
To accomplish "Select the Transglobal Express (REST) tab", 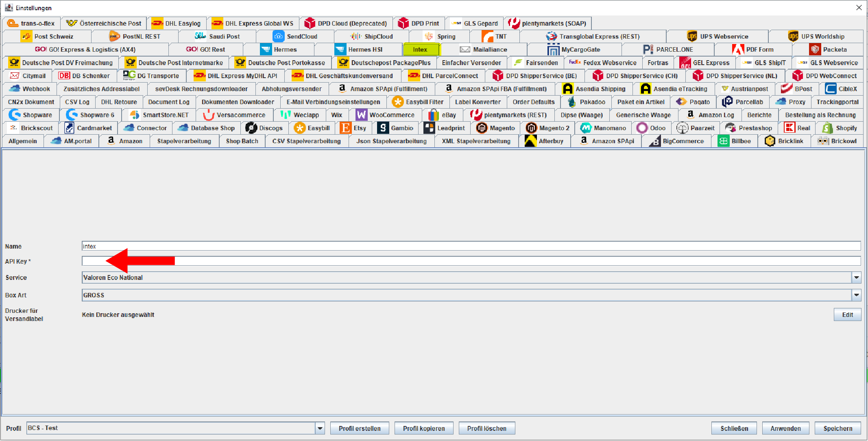I will click(593, 36).
